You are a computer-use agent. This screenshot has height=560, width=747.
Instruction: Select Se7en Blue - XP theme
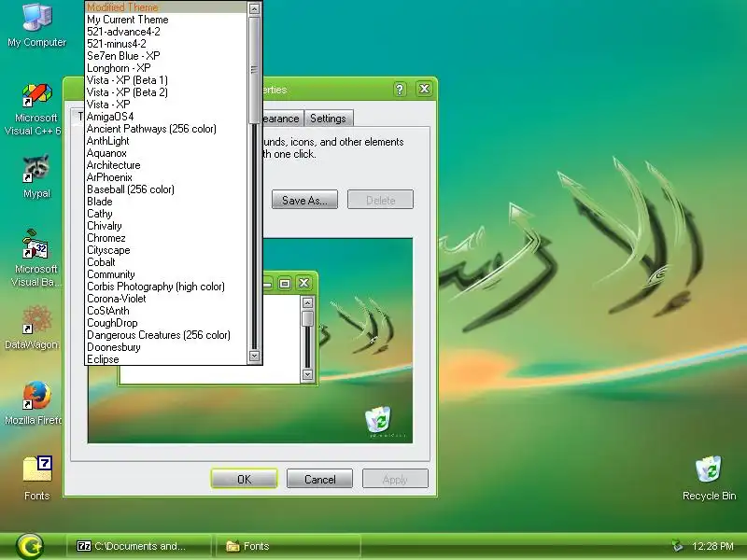(x=166, y=56)
